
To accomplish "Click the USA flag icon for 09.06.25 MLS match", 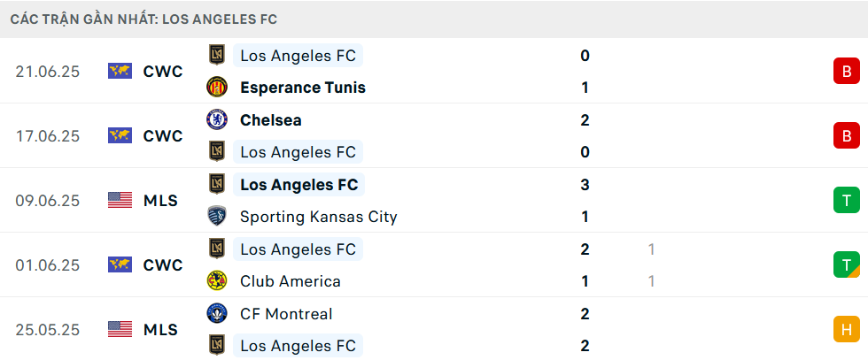I will tap(120, 200).
